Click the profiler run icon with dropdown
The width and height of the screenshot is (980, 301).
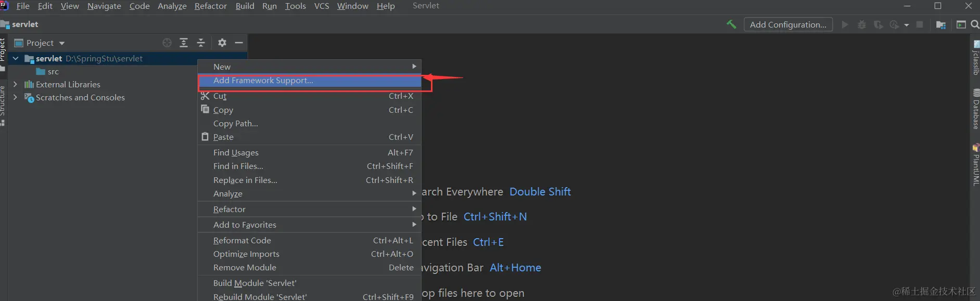pos(895,24)
